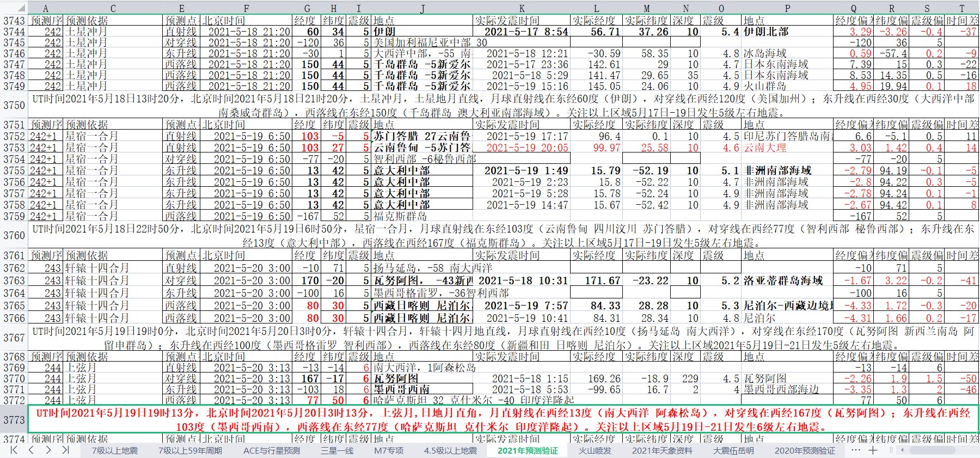This screenshot has width=980, height=458.
Task: Select column K header
Action: (x=522, y=8)
